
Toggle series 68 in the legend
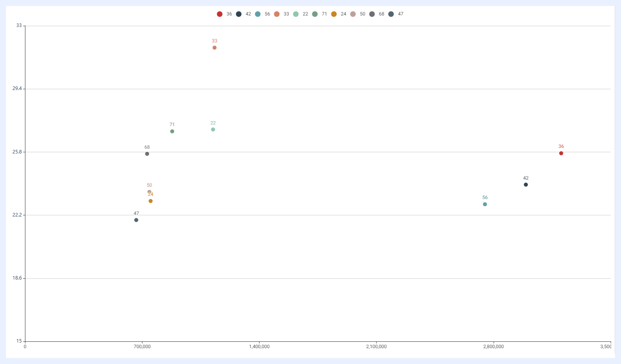click(377, 14)
